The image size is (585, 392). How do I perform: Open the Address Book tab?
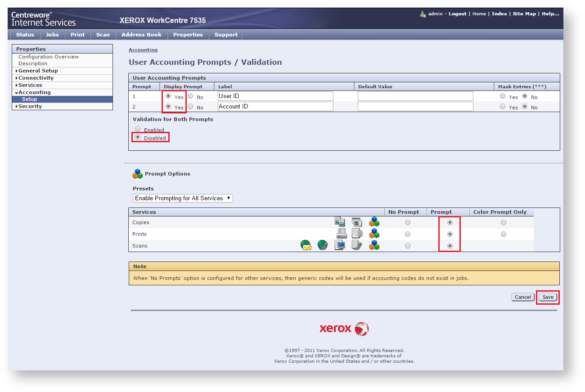[141, 35]
